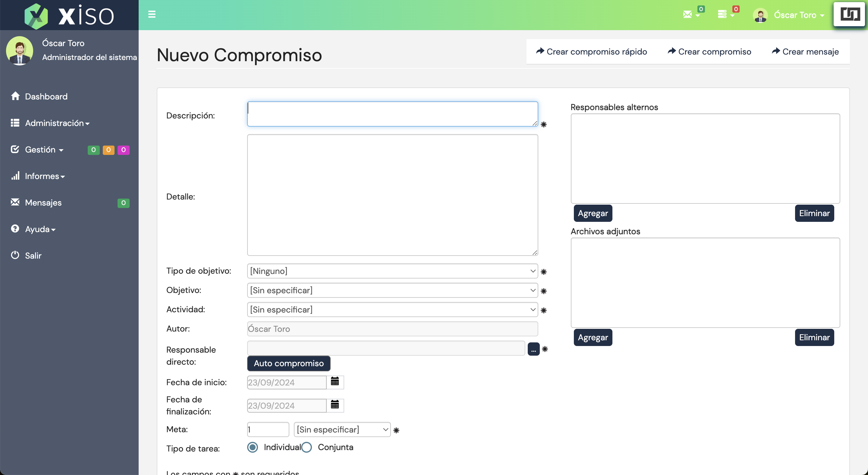Click the hamburger menu toggle icon
Viewport: 868px width, 475px height.
coord(152,14)
